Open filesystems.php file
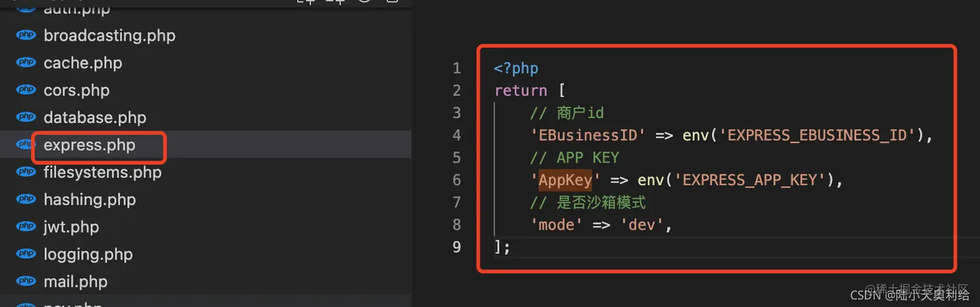Viewport: 980px width, 307px height. tap(102, 172)
